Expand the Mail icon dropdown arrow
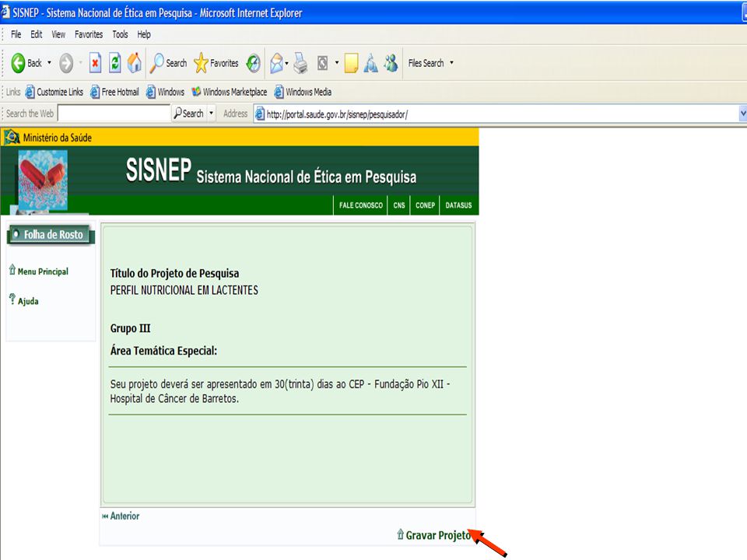This screenshot has width=747, height=560. click(287, 63)
